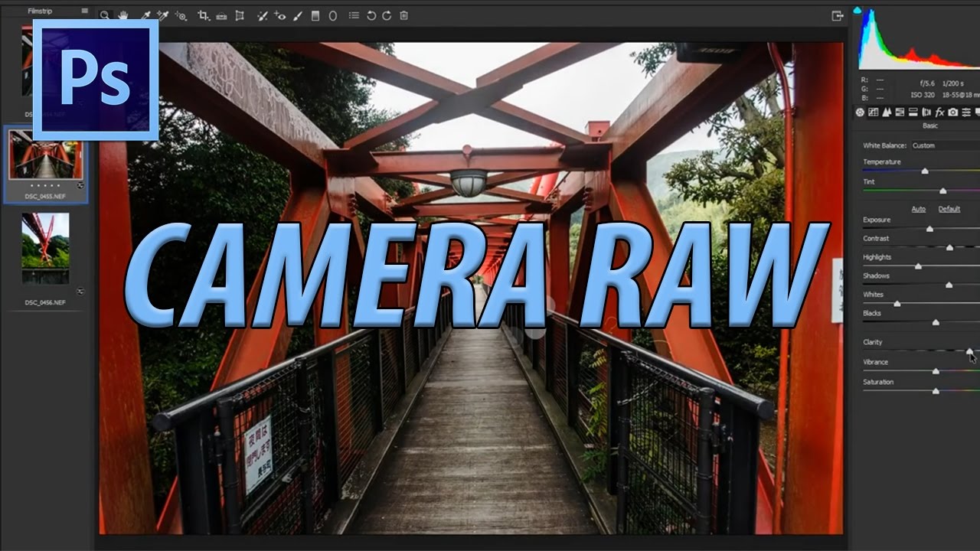Click the Highlights slider handle

click(918, 266)
